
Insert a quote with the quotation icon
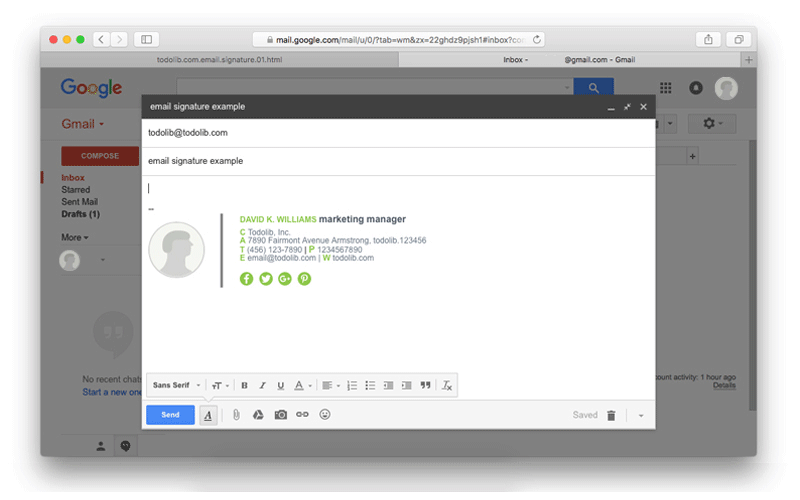[x=426, y=385]
